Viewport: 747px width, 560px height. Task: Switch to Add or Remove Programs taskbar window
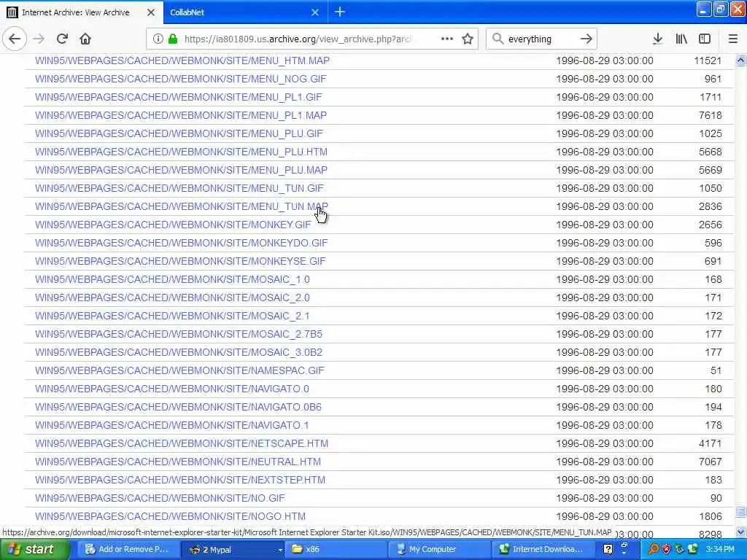pos(128,549)
